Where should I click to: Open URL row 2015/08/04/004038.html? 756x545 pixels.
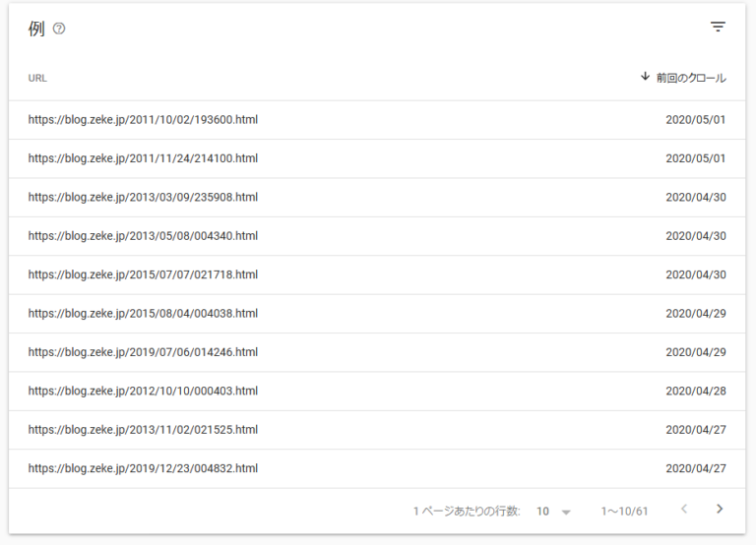click(143, 314)
